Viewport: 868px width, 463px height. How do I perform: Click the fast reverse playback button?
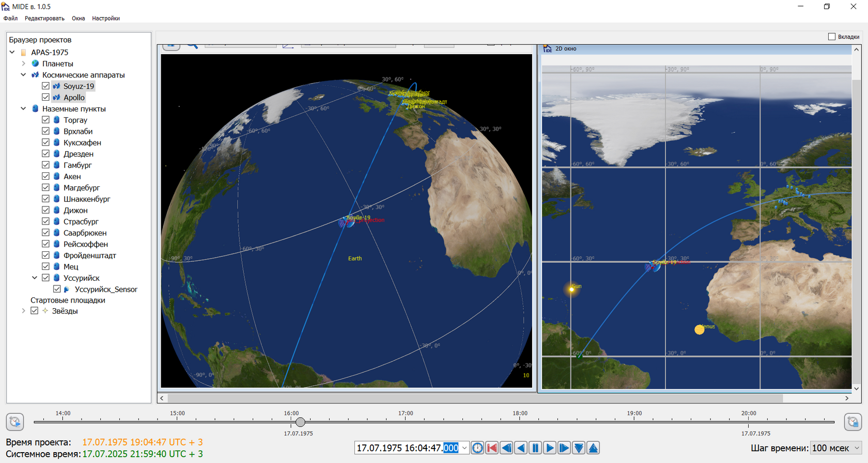(x=506, y=448)
